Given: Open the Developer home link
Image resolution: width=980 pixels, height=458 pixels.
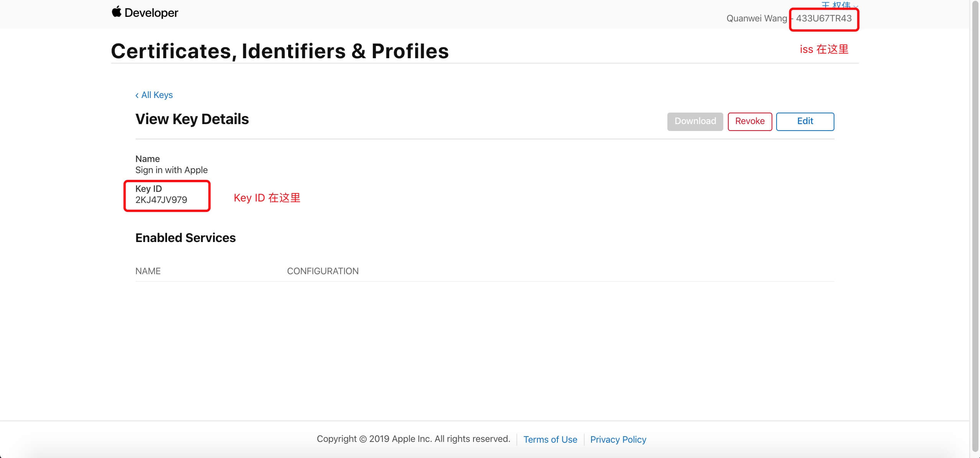Looking at the screenshot, I should click(x=151, y=13).
